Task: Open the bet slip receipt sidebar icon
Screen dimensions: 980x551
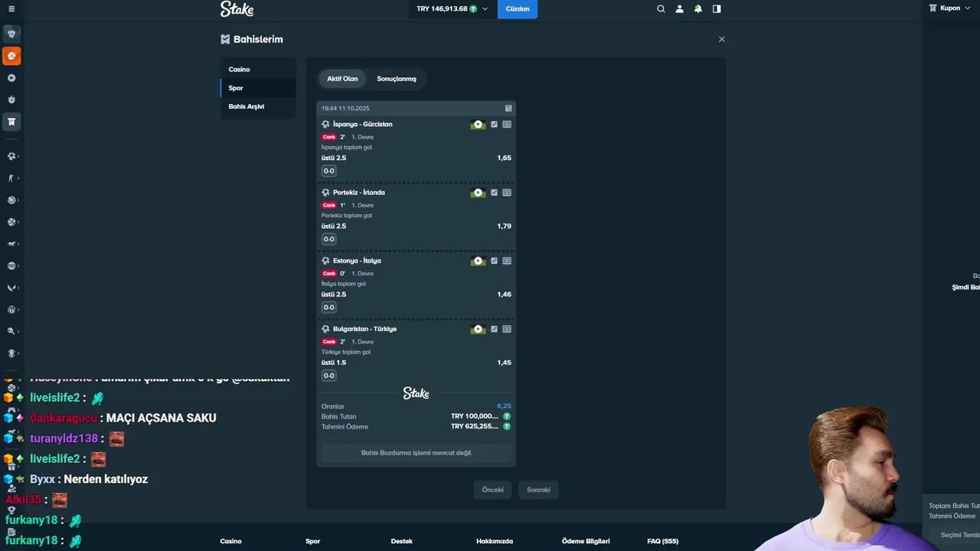Action: click(11, 122)
